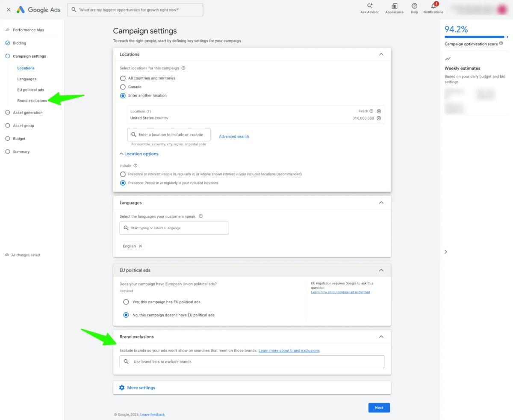
Task: Collapse Location options disclosure
Action: [x=139, y=154]
